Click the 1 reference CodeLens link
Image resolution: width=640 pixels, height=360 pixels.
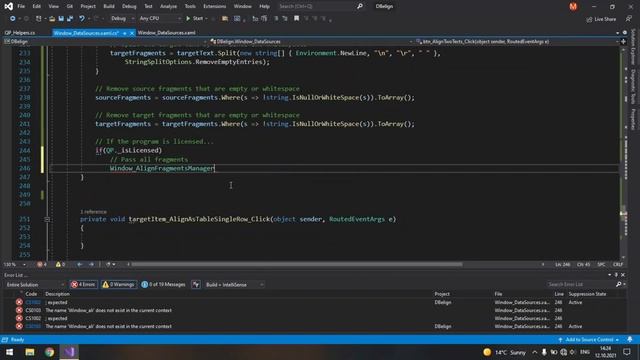point(93,212)
